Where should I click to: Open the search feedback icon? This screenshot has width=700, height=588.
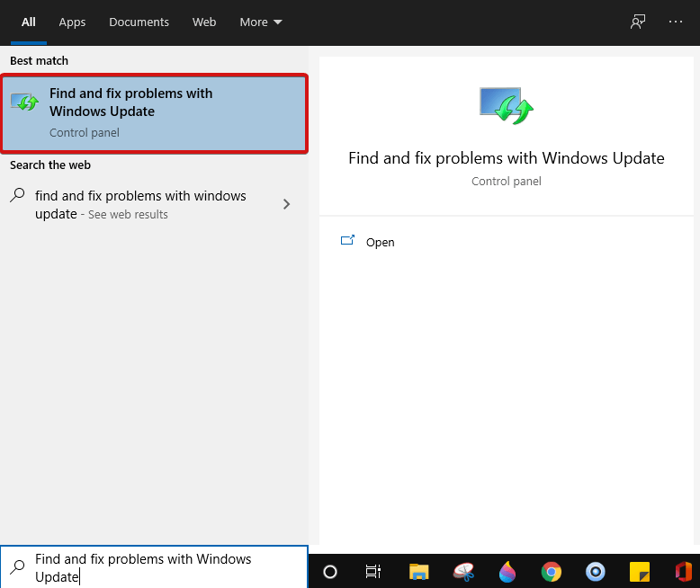tap(638, 22)
